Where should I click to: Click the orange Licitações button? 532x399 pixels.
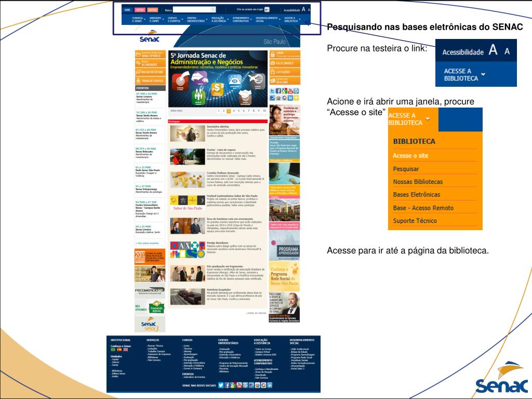(x=285, y=72)
